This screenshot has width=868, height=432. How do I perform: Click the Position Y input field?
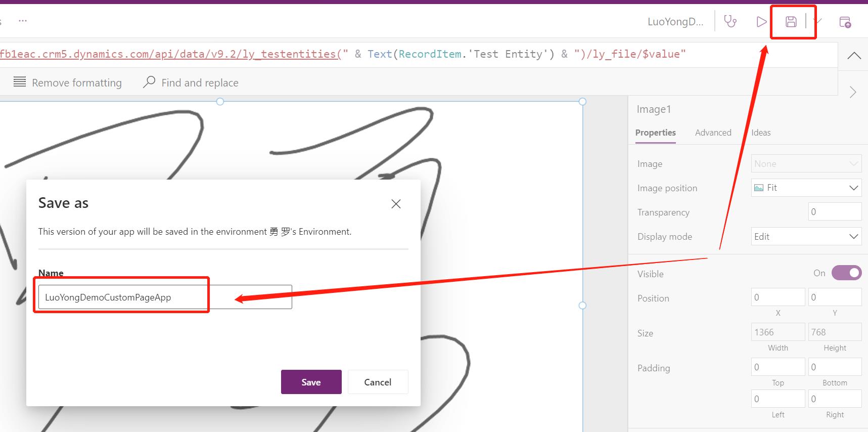[x=835, y=297]
